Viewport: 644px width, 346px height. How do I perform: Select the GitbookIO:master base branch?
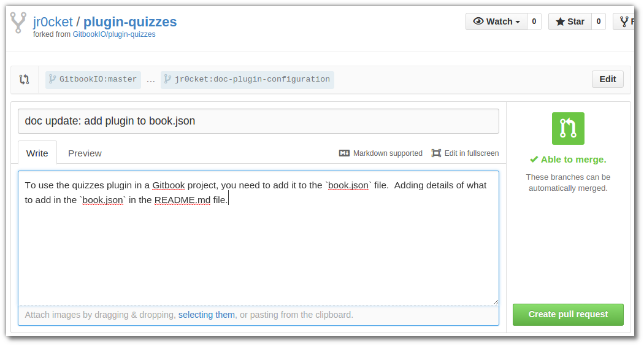(x=93, y=79)
